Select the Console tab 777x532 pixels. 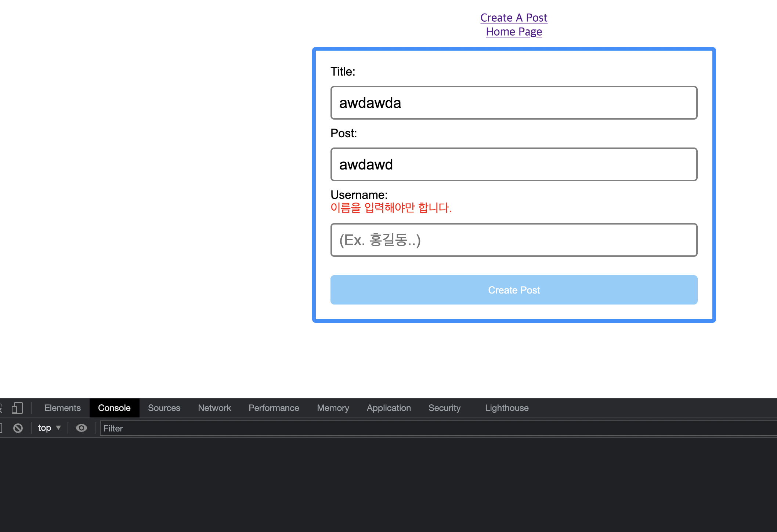pyautogui.click(x=114, y=408)
